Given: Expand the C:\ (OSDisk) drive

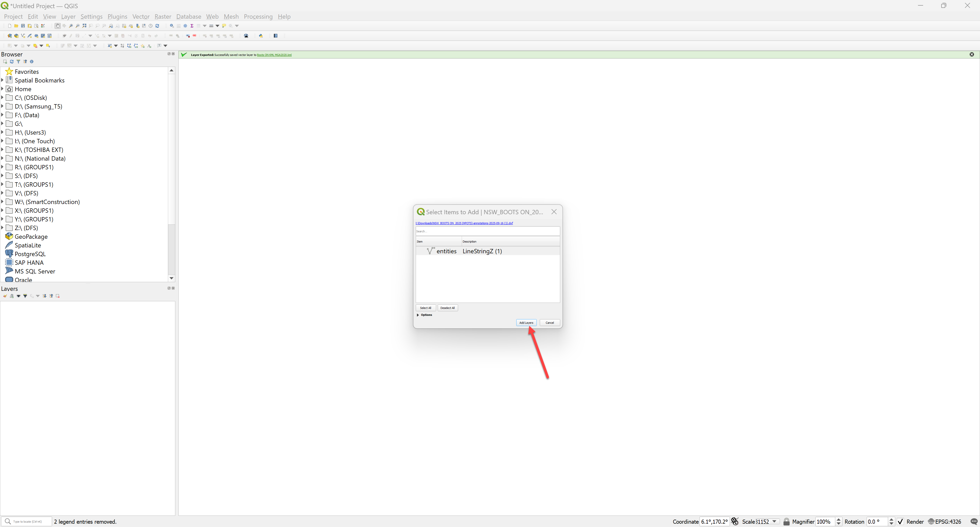Looking at the screenshot, I should (2, 98).
